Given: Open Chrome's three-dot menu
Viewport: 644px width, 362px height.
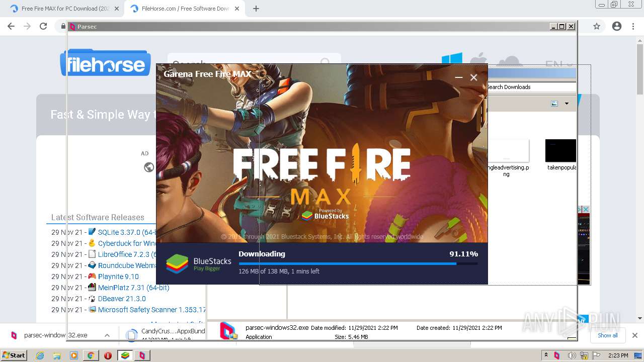Looking at the screenshot, I should pos(633,26).
